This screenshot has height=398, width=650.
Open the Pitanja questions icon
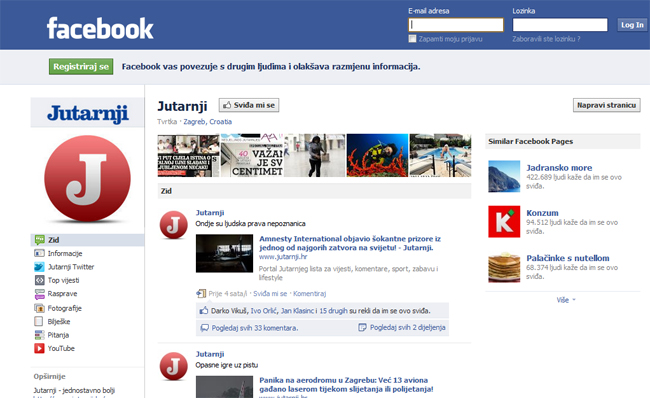coord(39,335)
